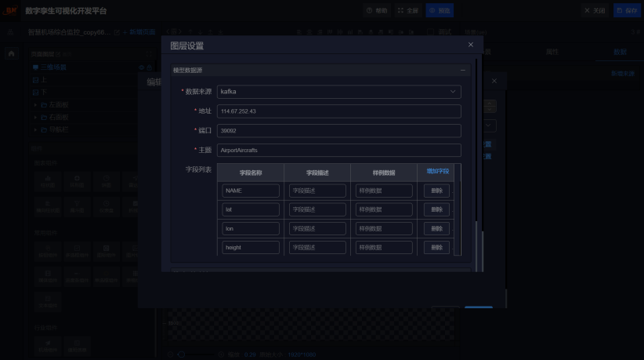Click the 关闭 close button in header
Image resolution: width=644 pixels, height=360 pixels.
[x=595, y=10]
